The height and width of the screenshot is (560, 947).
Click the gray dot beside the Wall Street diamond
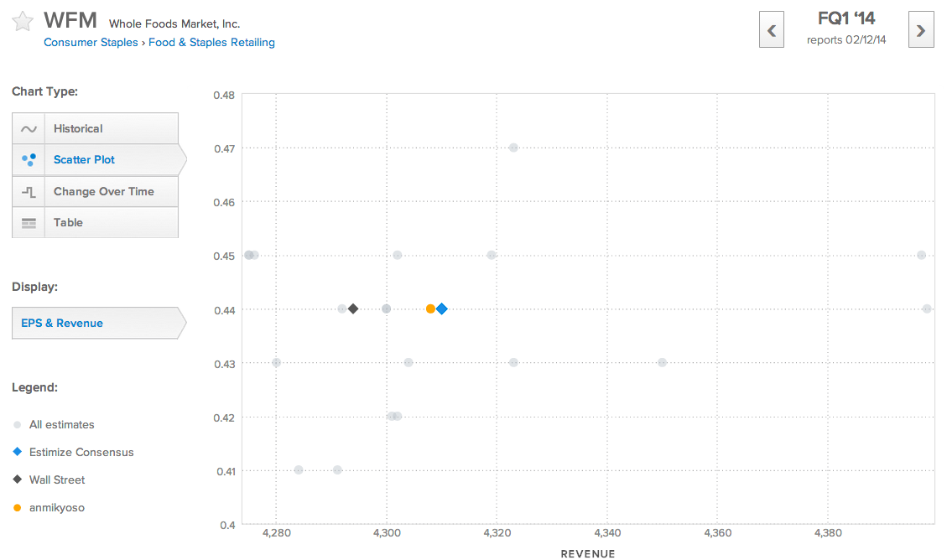coord(342,309)
